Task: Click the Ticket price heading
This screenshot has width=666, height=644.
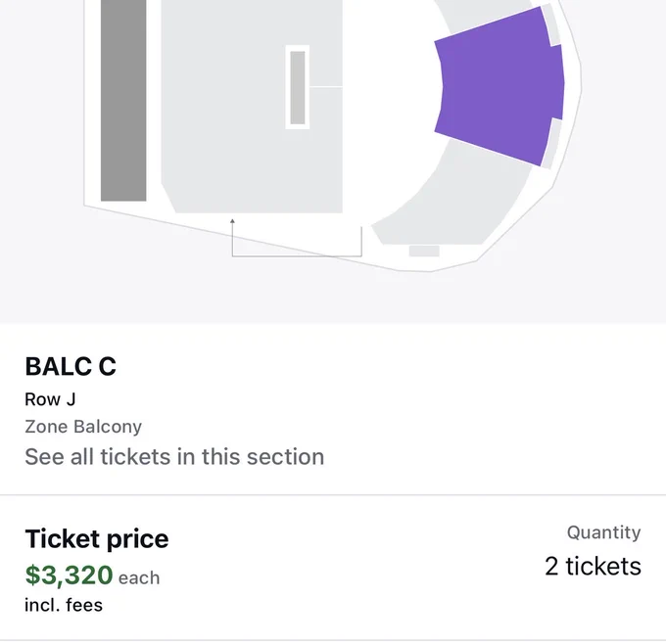Action: [x=97, y=538]
